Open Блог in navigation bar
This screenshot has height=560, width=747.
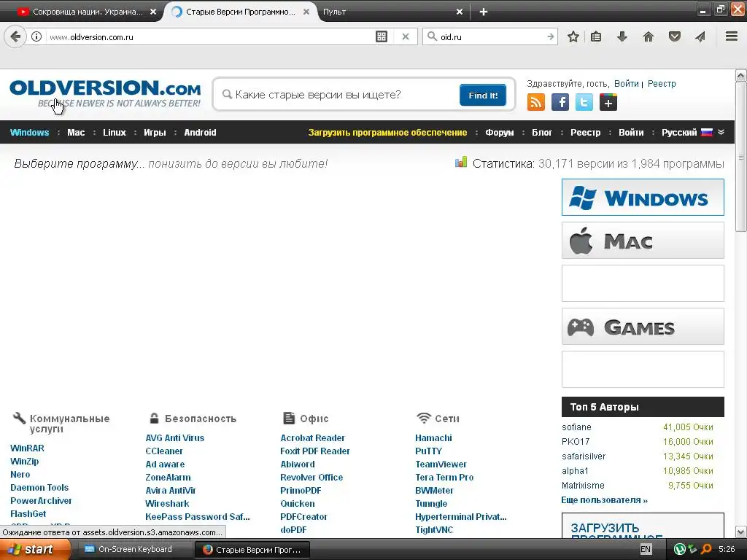tap(542, 133)
